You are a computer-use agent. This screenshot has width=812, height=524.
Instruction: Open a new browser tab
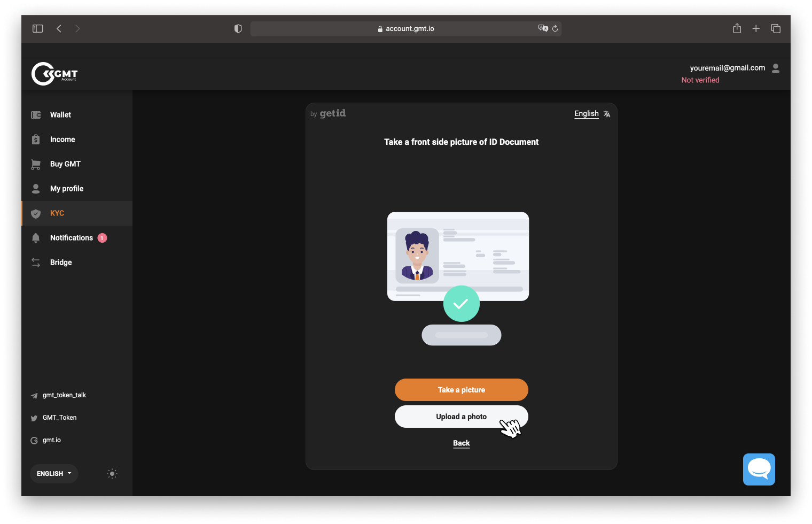point(756,28)
